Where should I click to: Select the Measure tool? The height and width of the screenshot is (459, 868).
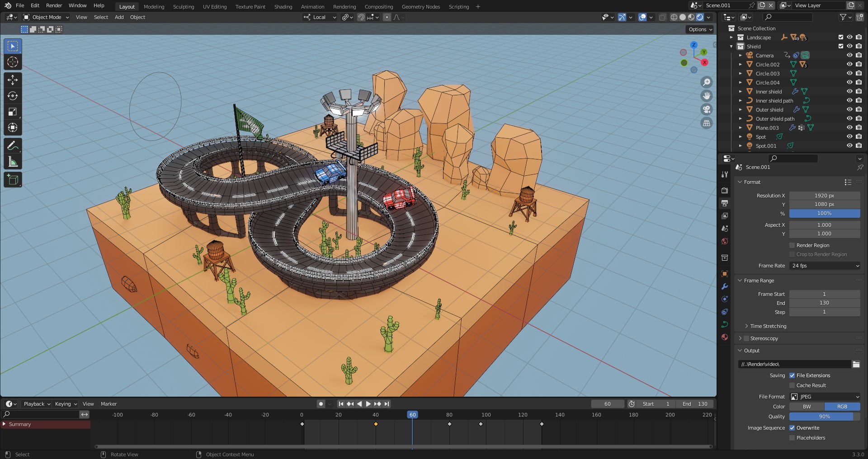pyautogui.click(x=13, y=161)
